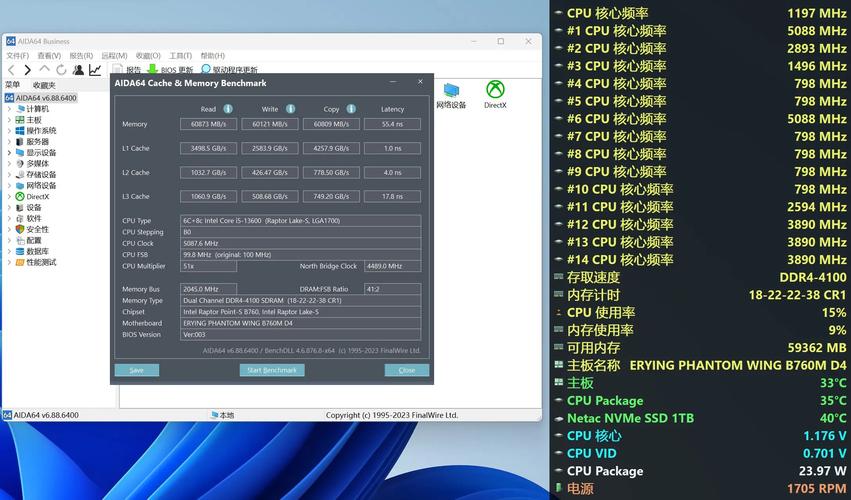This screenshot has width=851, height=500.
Task: Click the graph chart toolbar icon
Action: tap(95, 70)
